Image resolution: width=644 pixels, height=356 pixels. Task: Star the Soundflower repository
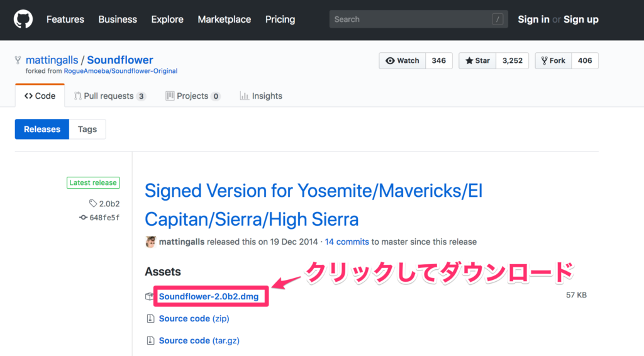pos(477,61)
